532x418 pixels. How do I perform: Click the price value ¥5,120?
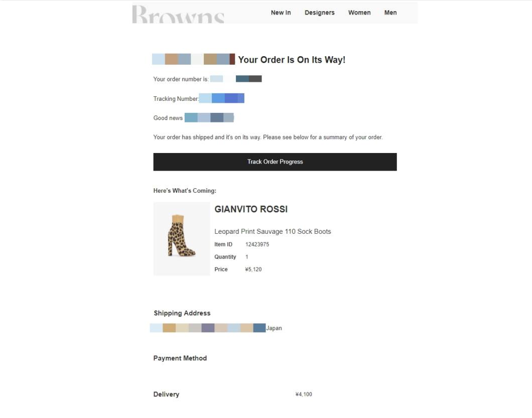point(253,269)
